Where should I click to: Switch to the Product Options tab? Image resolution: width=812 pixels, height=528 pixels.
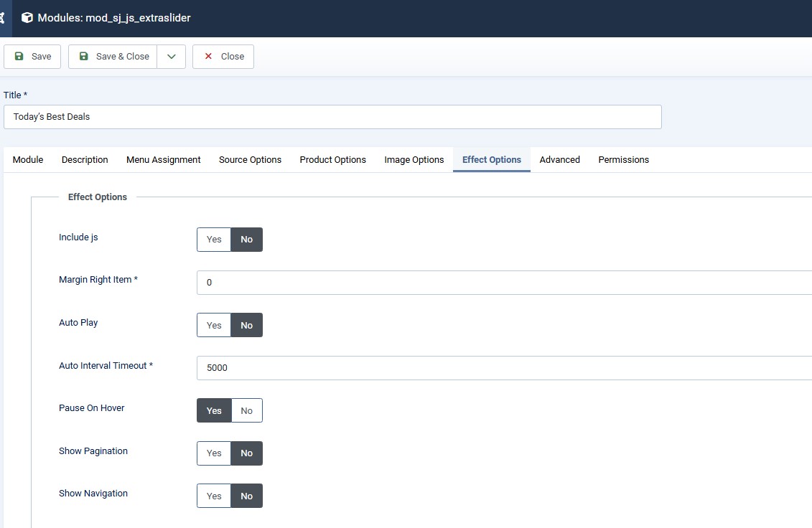coord(333,160)
